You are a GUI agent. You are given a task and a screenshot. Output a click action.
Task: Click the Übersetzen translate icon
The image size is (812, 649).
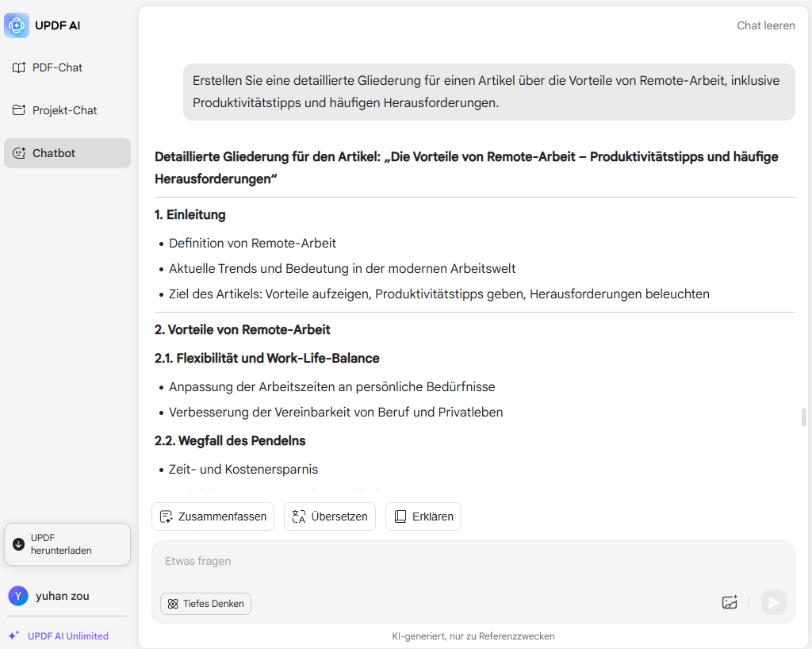tap(299, 517)
